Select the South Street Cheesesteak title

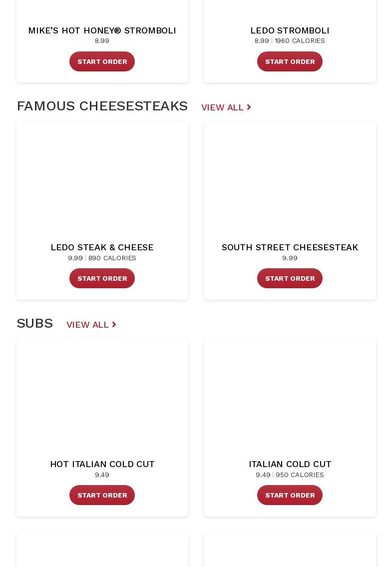click(x=290, y=247)
